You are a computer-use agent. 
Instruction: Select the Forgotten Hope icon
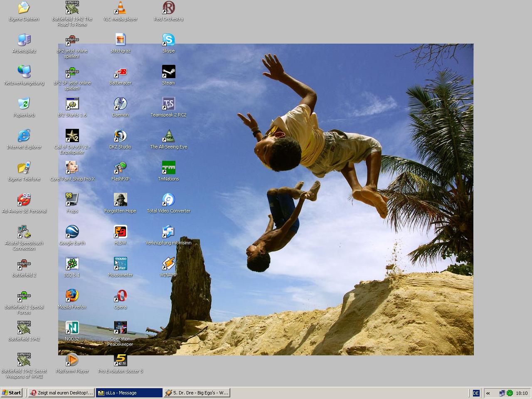click(x=121, y=199)
